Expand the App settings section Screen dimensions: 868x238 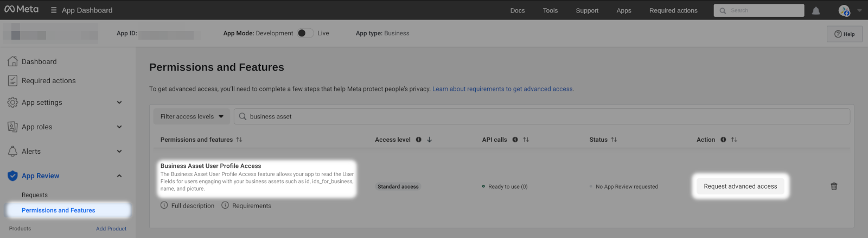(x=119, y=102)
